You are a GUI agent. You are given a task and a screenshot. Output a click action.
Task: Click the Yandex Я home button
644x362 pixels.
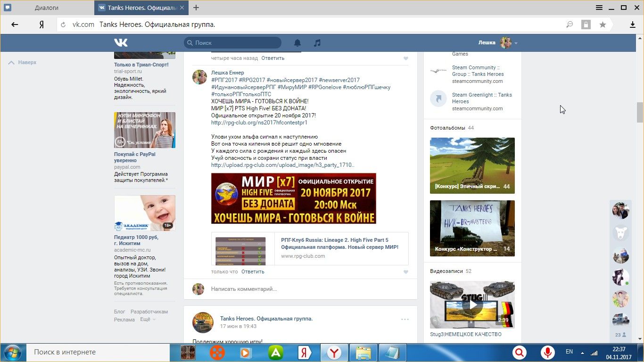point(41,25)
